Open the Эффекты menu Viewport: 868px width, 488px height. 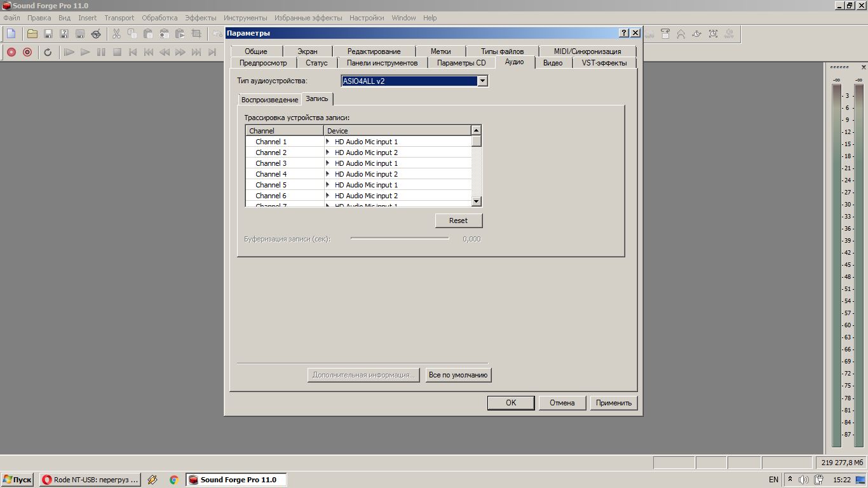[200, 18]
